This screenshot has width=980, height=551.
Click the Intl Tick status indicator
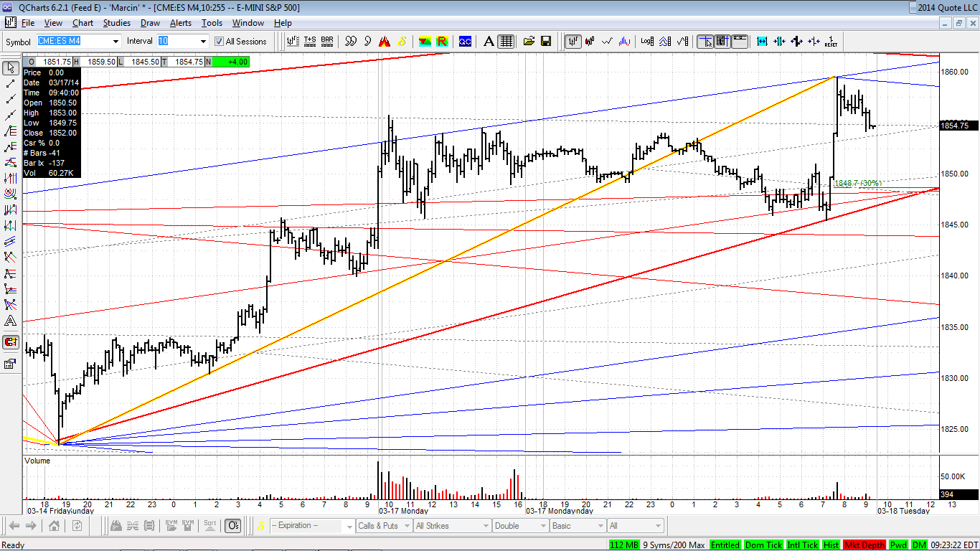pyautogui.click(x=804, y=545)
